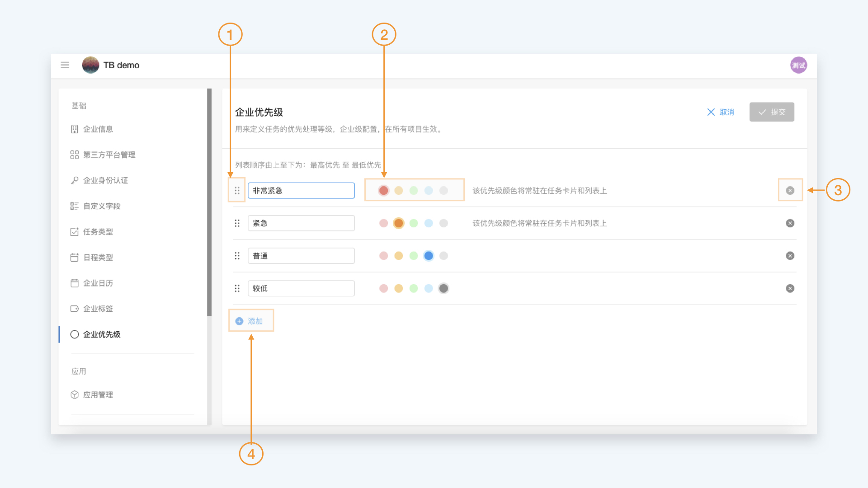The height and width of the screenshot is (488, 868).
Task: Delete the 紧急 priority row
Action: click(x=790, y=223)
